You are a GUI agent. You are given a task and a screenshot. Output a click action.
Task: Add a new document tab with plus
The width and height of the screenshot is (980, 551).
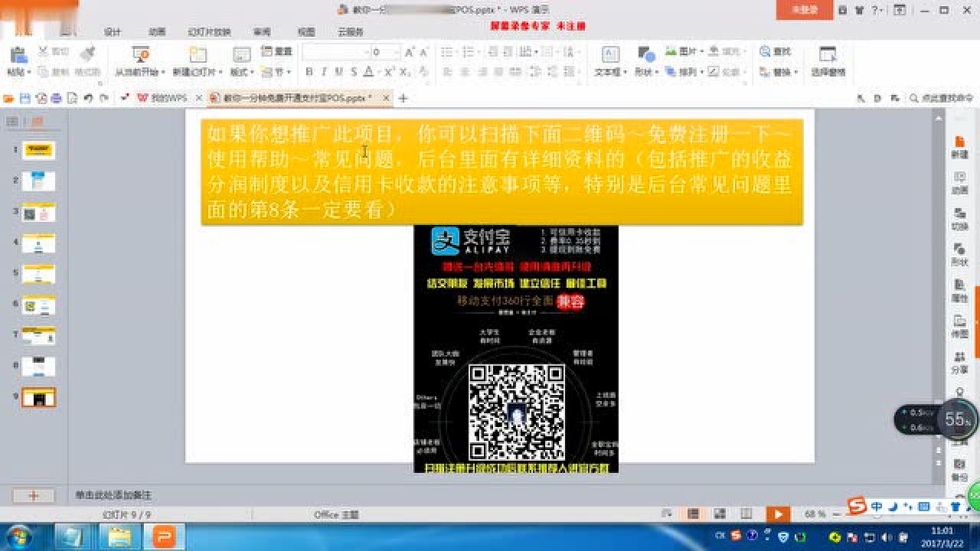(403, 98)
